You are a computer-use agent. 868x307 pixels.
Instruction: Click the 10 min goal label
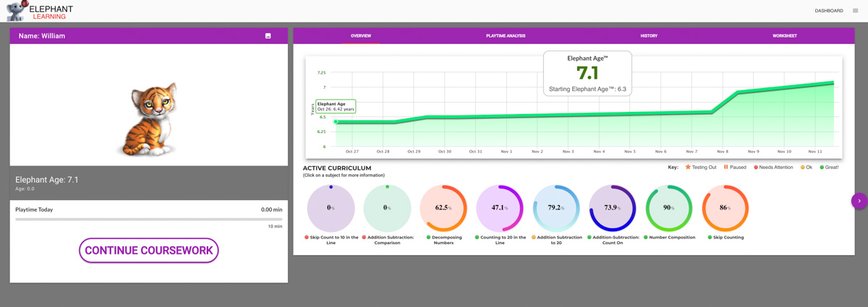tap(275, 226)
